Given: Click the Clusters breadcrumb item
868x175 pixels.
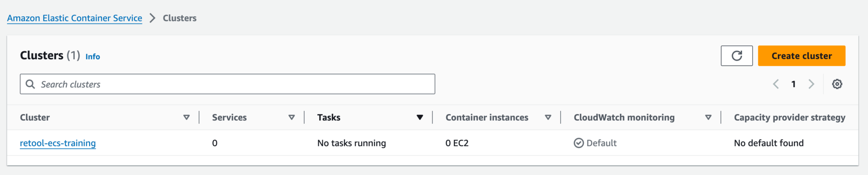Looking at the screenshot, I should pyautogui.click(x=179, y=18).
